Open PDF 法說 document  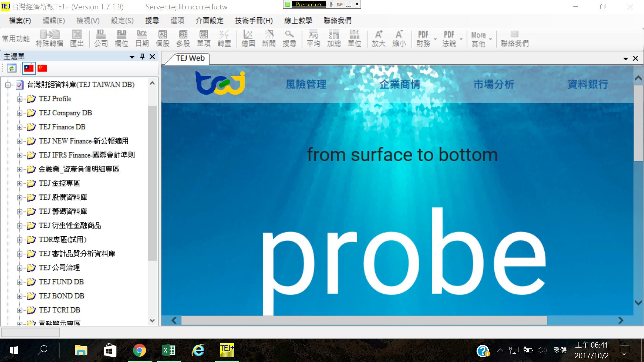click(449, 38)
